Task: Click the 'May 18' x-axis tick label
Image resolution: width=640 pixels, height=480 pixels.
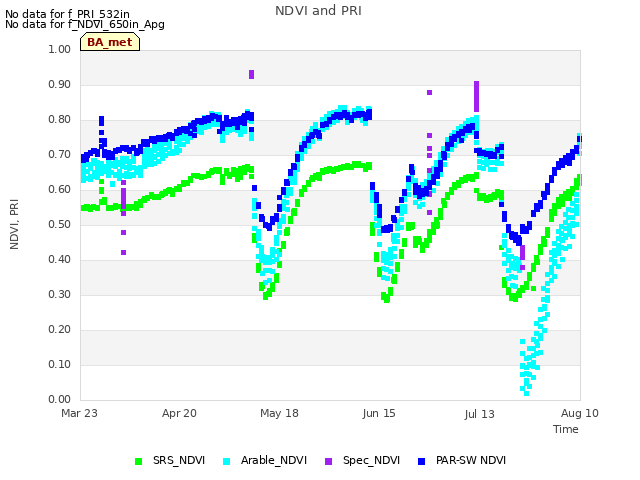Action: pos(279,413)
